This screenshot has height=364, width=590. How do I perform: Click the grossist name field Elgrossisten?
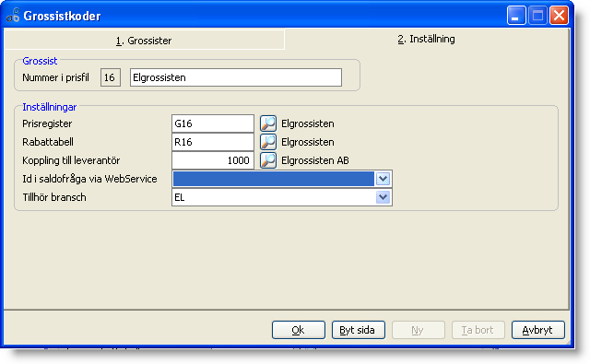point(236,77)
